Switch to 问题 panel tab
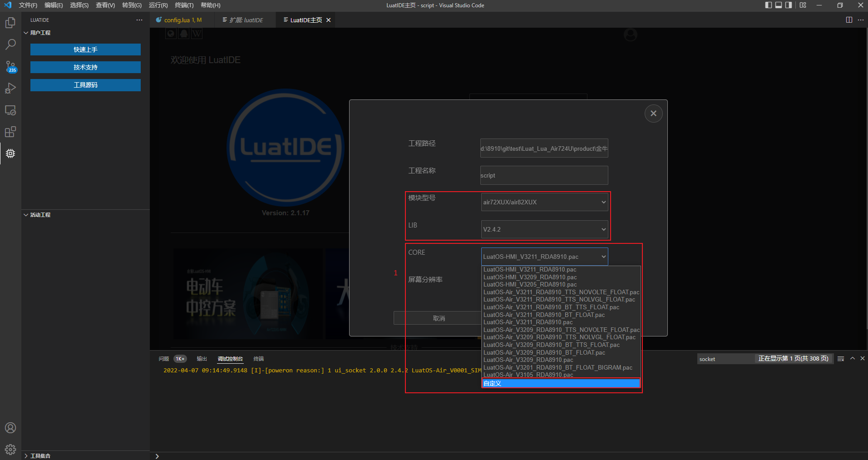868x460 pixels. coord(164,359)
